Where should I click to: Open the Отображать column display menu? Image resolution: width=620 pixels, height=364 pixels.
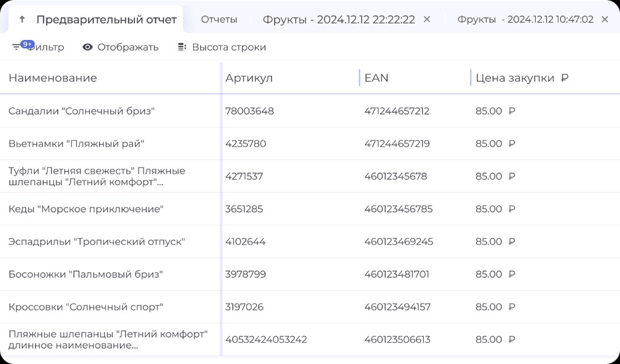coord(128,47)
